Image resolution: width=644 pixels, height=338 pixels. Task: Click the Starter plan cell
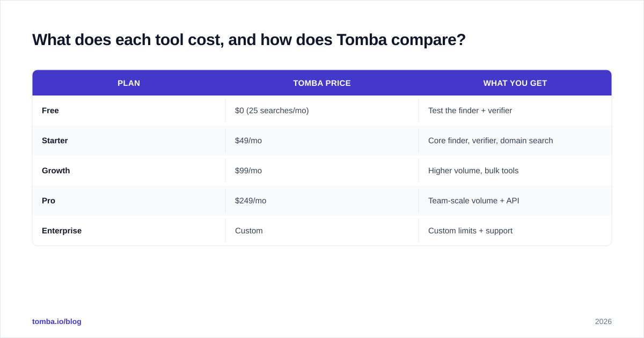tap(129, 141)
